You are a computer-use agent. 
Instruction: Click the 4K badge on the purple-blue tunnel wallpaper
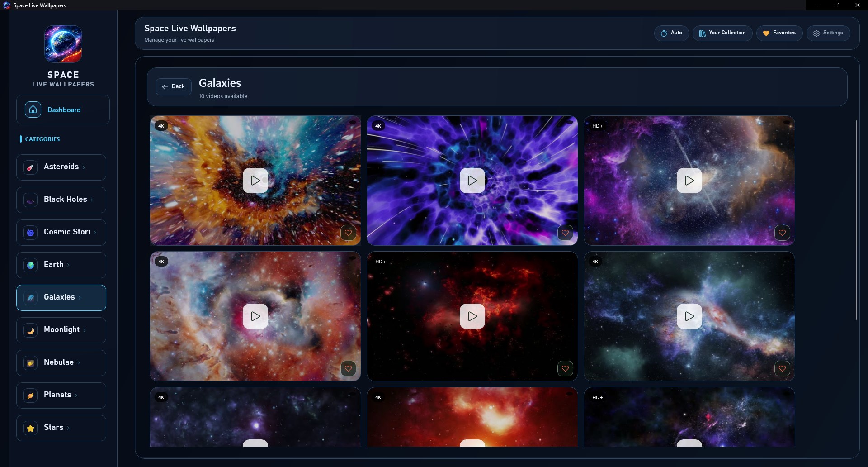point(378,126)
